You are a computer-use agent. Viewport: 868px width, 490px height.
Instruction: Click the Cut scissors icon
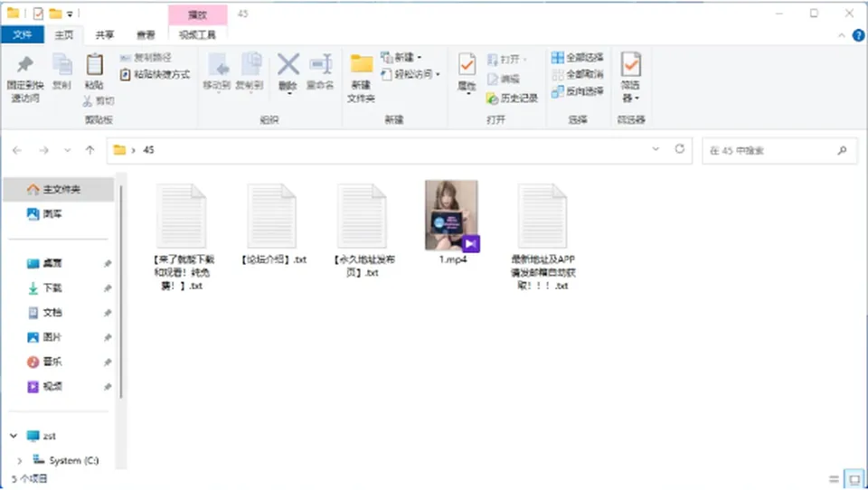tap(88, 100)
